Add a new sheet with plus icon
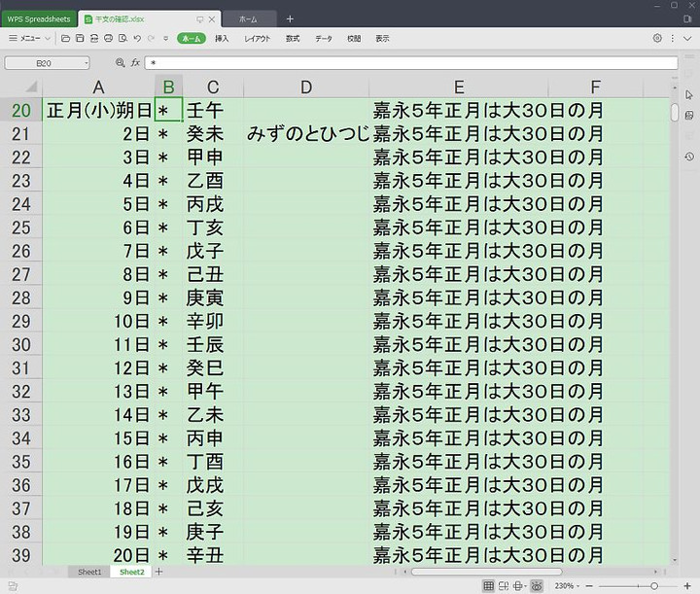The height and width of the screenshot is (594, 700). [x=158, y=572]
